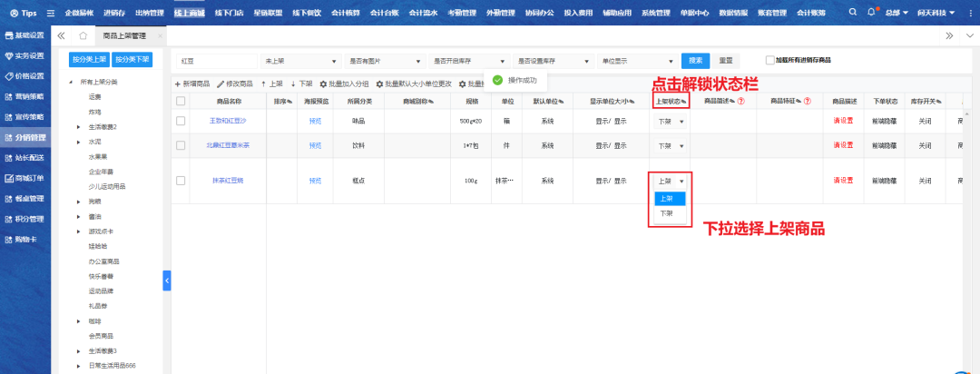Collapse sidebar with double-left arrow icon
The image size is (980, 374).
pyautogui.click(x=61, y=35)
